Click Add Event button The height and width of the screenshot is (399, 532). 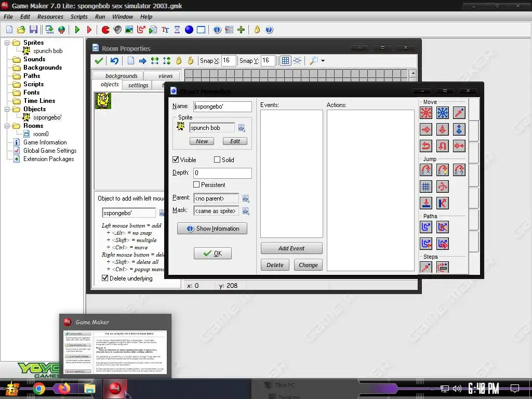pyautogui.click(x=291, y=248)
